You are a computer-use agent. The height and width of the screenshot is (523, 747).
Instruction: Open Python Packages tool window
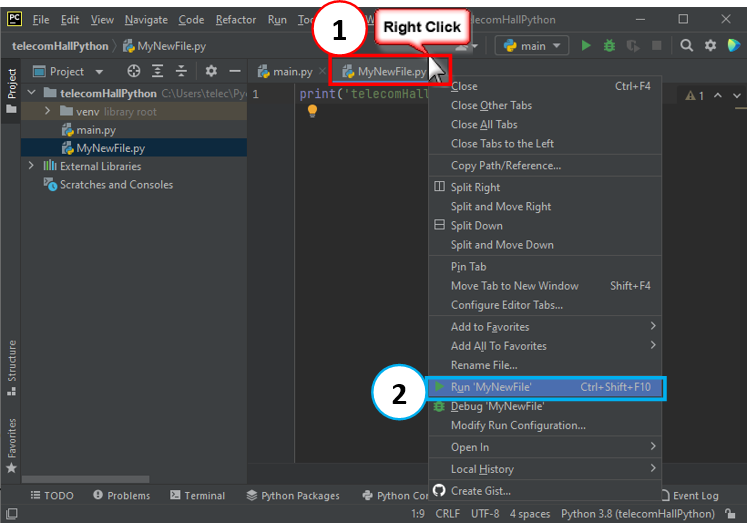tap(293, 495)
